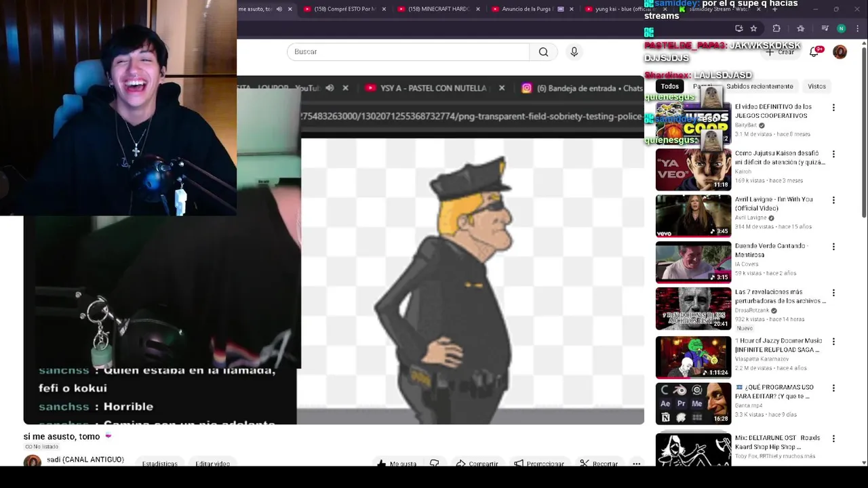The image size is (868, 488).
Task: Open more actions ellipsis below video
Action: [x=636, y=464]
